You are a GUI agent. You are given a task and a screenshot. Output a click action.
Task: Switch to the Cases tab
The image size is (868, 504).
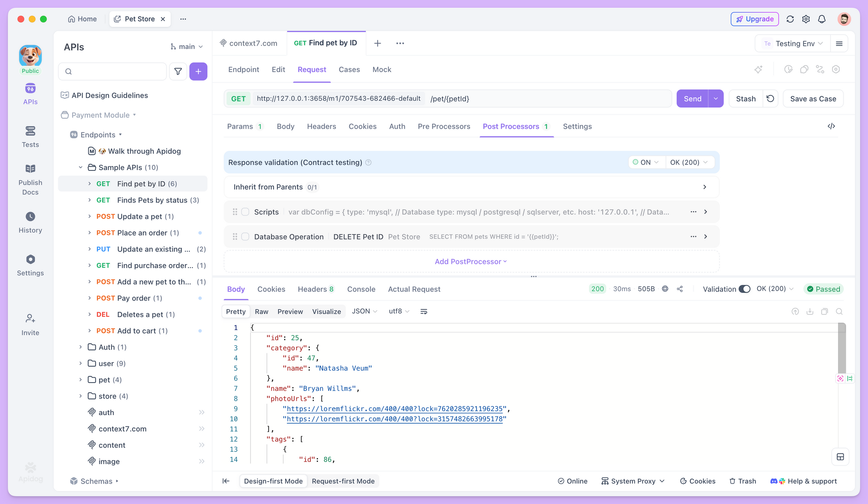[x=349, y=69]
